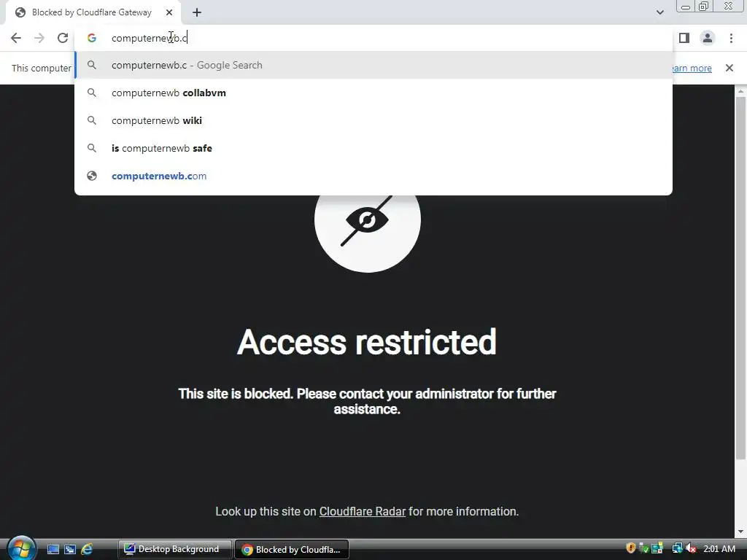Open the Windows Start orb

pos(21,548)
